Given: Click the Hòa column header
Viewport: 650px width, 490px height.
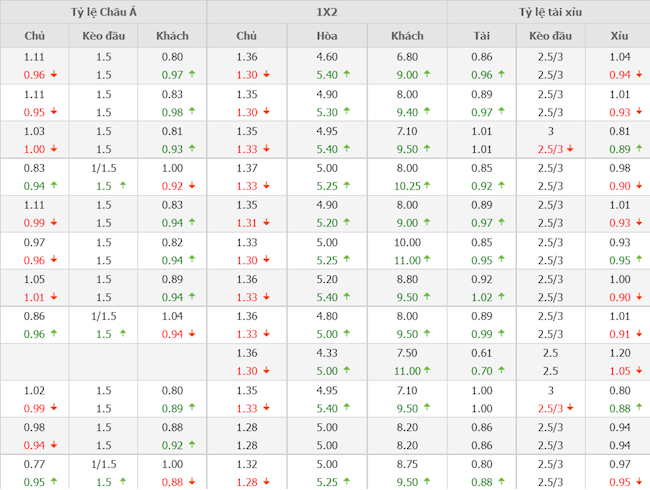Looking at the screenshot, I should click(x=327, y=36).
